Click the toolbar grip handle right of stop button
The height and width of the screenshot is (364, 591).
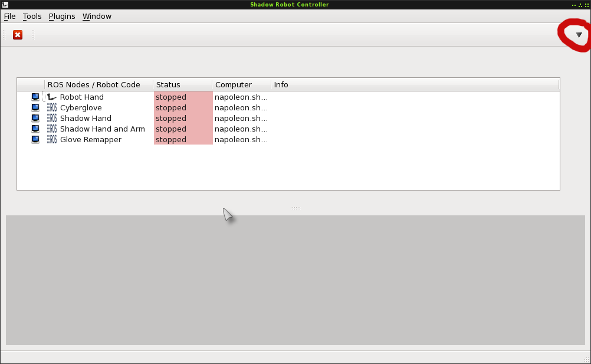click(x=33, y=35)
